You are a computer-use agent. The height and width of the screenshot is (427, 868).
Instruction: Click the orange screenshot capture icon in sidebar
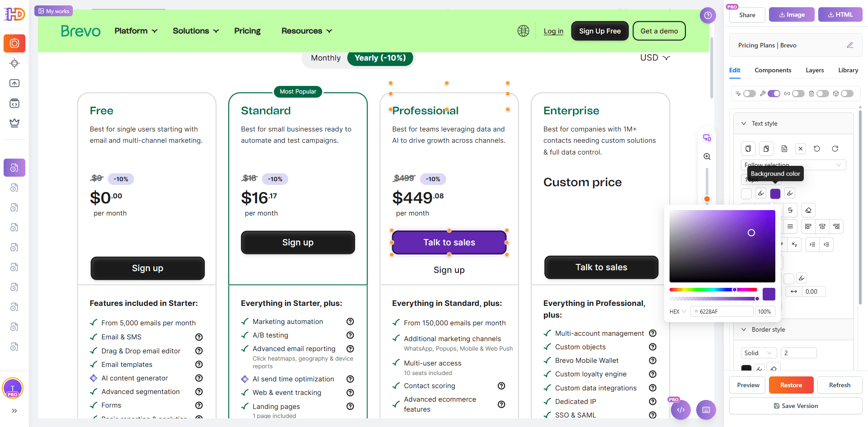tap(14, 43)
